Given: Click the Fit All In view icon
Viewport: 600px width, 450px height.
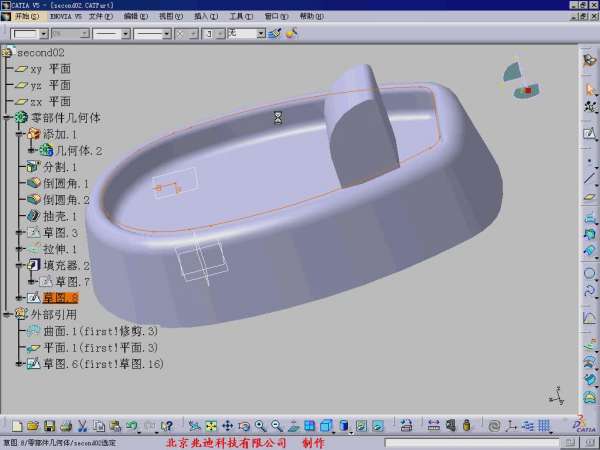Looking at the screenshot, I should click(x=211, y=426).
